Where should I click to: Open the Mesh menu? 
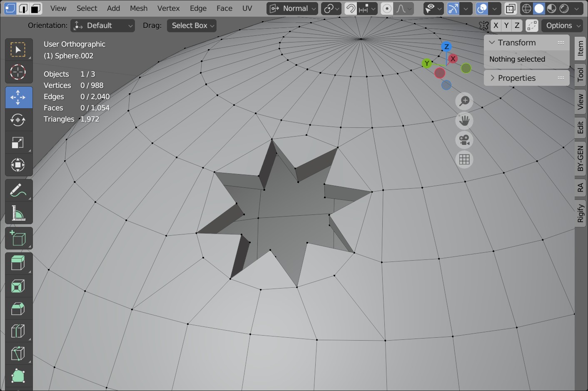click(x=138, y=8)
